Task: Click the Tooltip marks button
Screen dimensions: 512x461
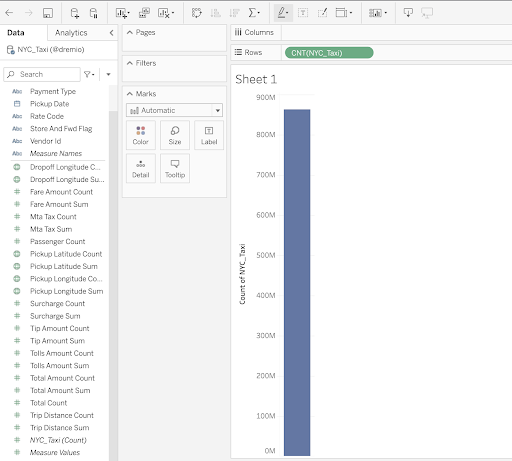Action: (175, 168)
